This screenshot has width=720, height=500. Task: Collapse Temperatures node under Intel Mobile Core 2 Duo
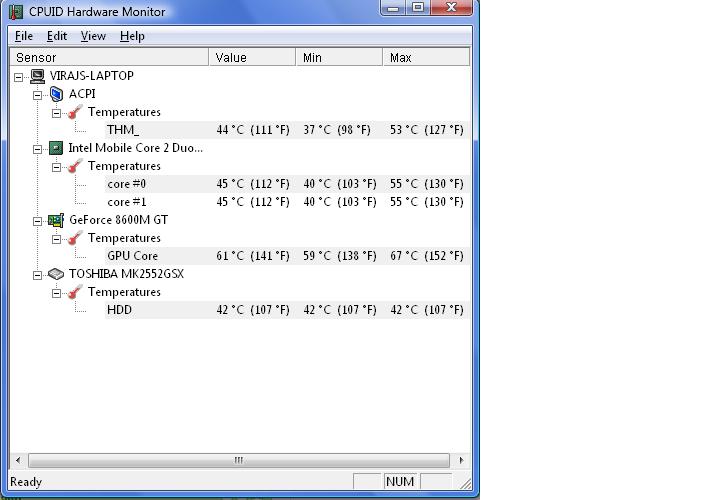(x=56, y=167)
